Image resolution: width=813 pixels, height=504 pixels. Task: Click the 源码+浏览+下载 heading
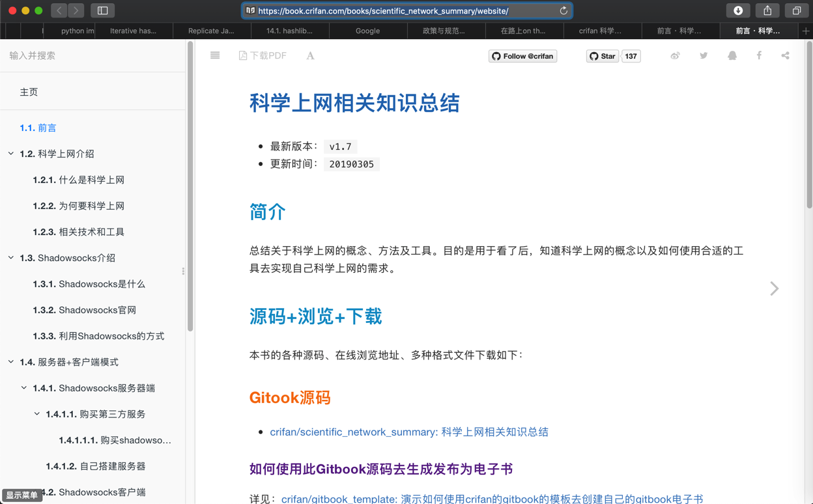pyautogui.click(x=315, y=316)
